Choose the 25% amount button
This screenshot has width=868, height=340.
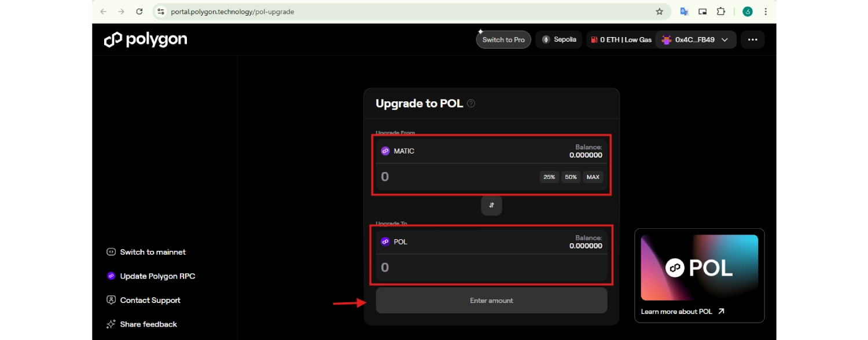pyautogui.click(x=549, y=177)
